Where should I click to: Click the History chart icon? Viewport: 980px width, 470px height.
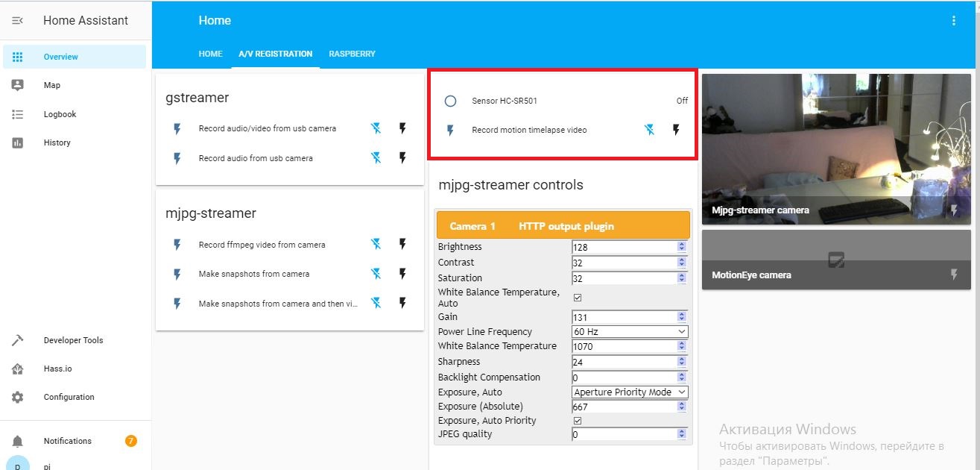(x=18, y=142)
